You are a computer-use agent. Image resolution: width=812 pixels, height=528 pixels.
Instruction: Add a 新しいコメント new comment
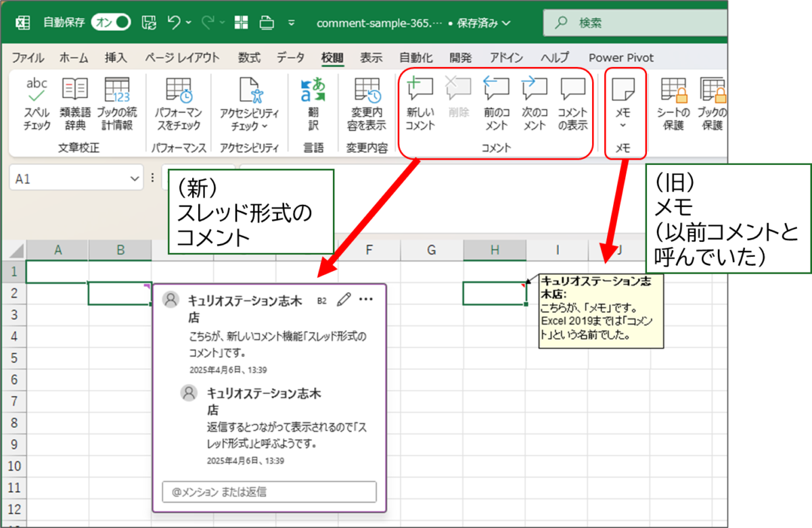tap(420, 103)
